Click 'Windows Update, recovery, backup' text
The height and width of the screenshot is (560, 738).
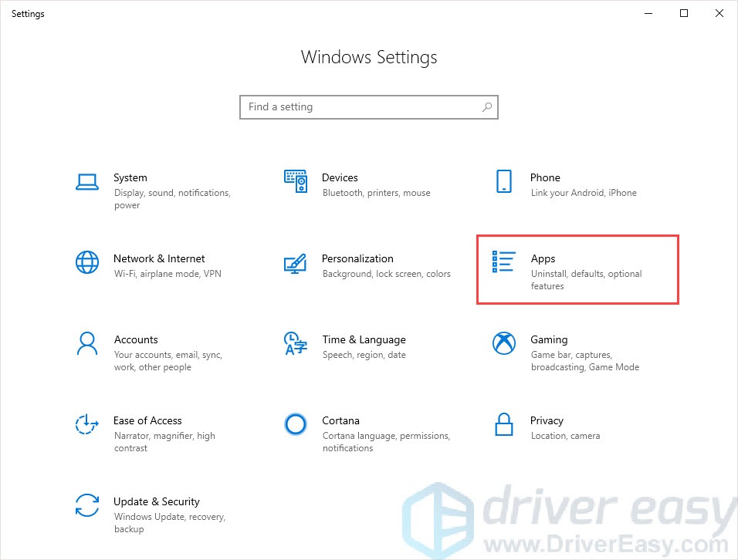(170, 522)
